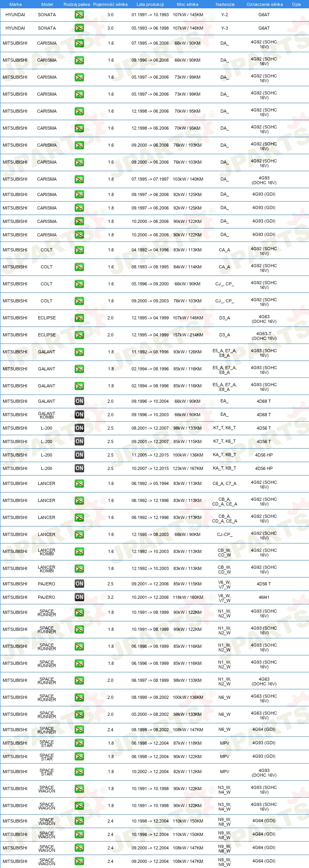The image size is (309, 868).
Task: Select the 82kW / 112KM power cell
Action: pyautogui.click(x=188, y=772)
